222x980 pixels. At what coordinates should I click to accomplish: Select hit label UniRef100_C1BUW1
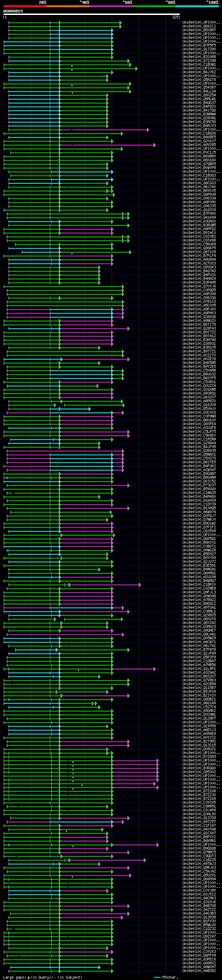click(x=199, y=64)
